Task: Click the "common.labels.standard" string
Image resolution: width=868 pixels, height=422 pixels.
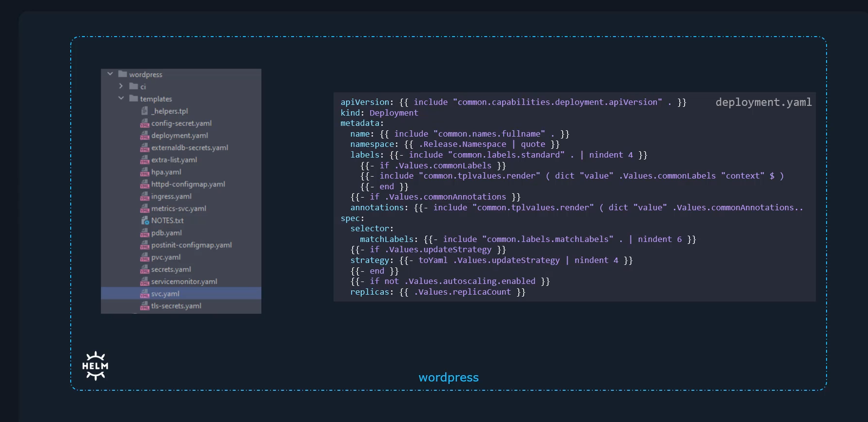Action: click(506, 155)
